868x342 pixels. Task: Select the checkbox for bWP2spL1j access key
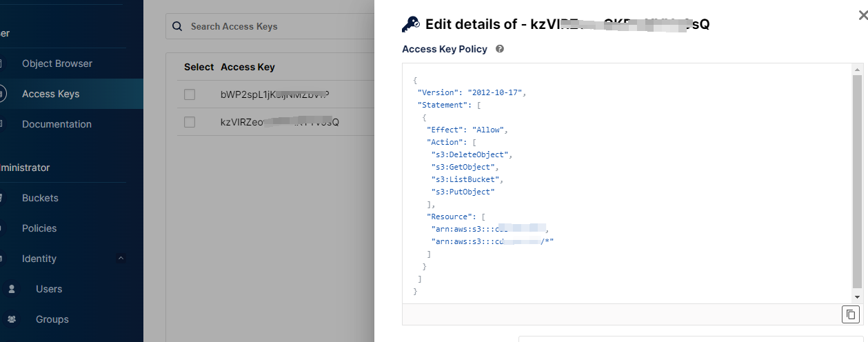[190, 94]
